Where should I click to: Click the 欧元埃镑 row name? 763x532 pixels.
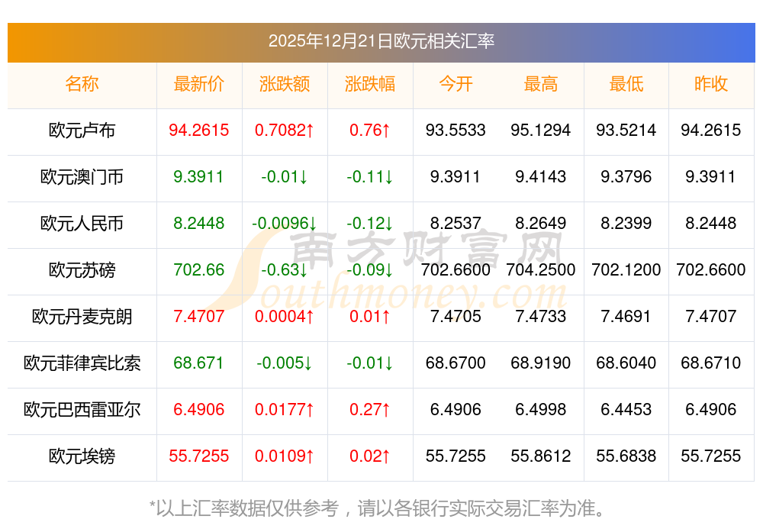82,456
